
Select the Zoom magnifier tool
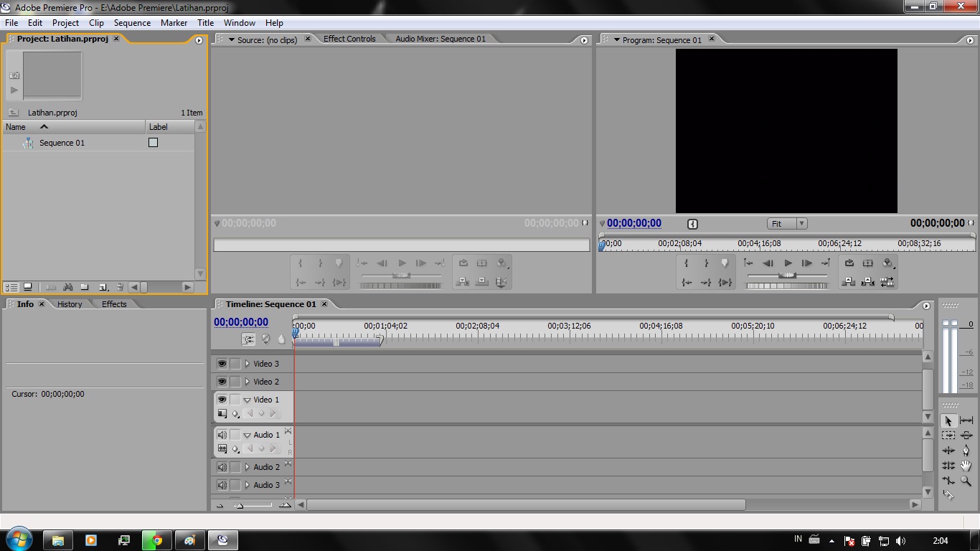[x=966, y=481]
